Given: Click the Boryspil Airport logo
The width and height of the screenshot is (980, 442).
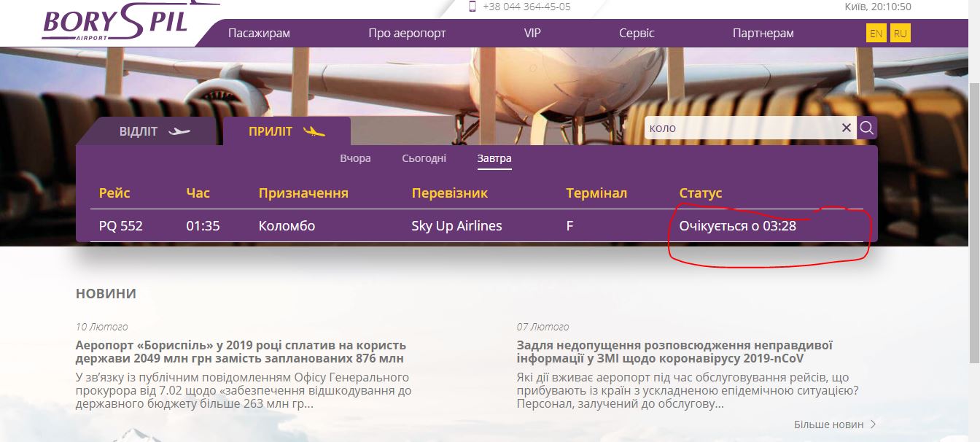Looking at the screenshot, I should tap(115, 23).
